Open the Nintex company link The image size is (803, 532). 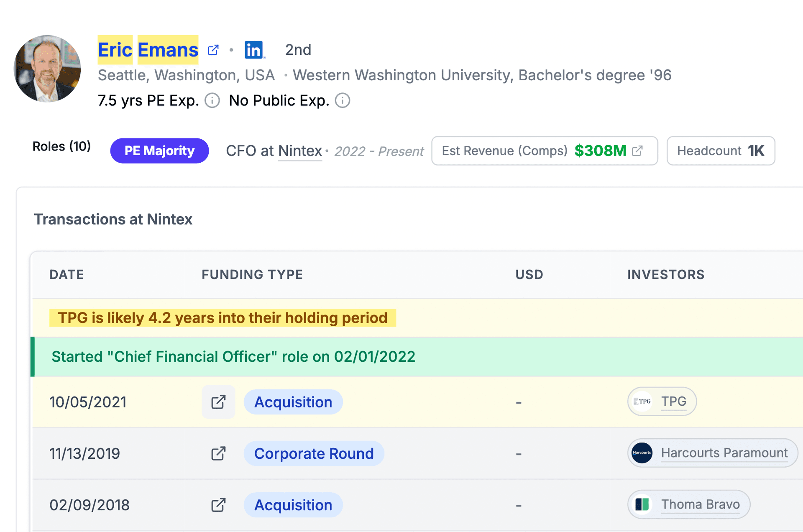point(300,151)
